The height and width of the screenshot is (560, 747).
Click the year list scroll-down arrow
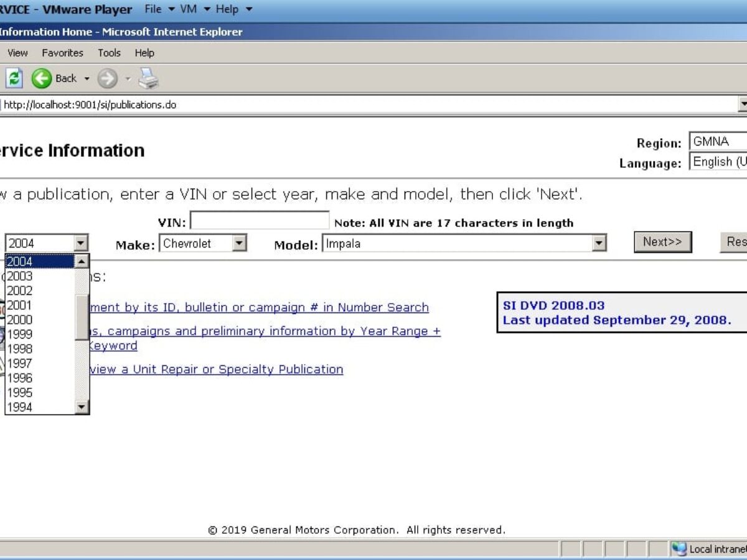point(82,407)
